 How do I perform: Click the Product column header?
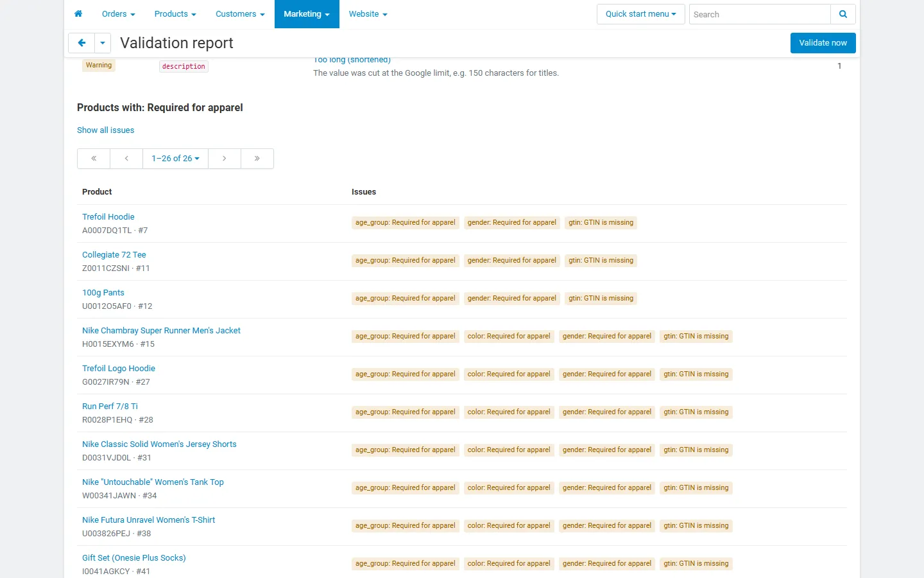click(x=97, y=192)
